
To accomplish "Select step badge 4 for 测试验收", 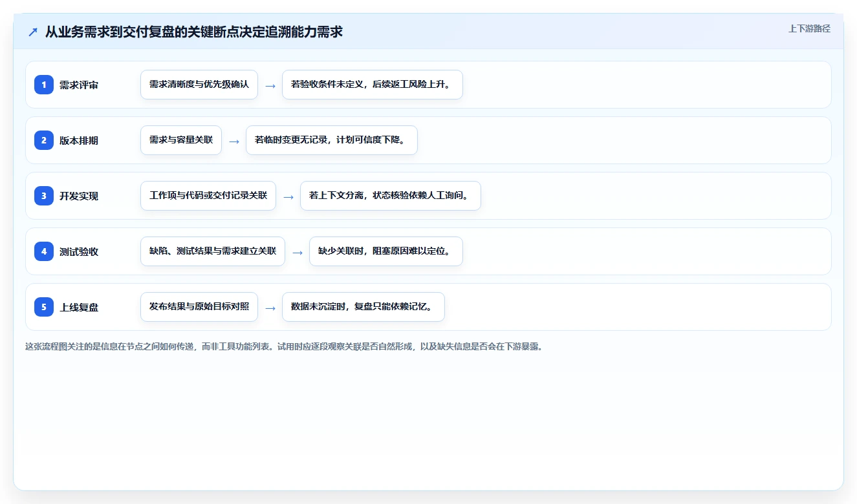I will [x=44, y=251].
